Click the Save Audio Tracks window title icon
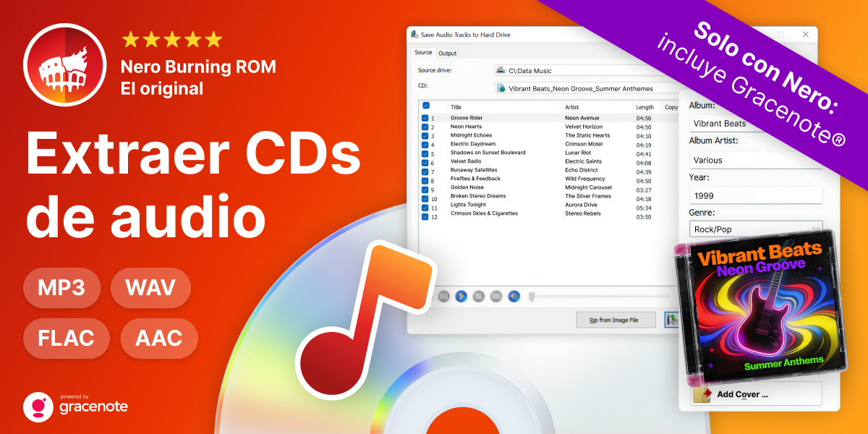The image size is (868, 434). 414,34
